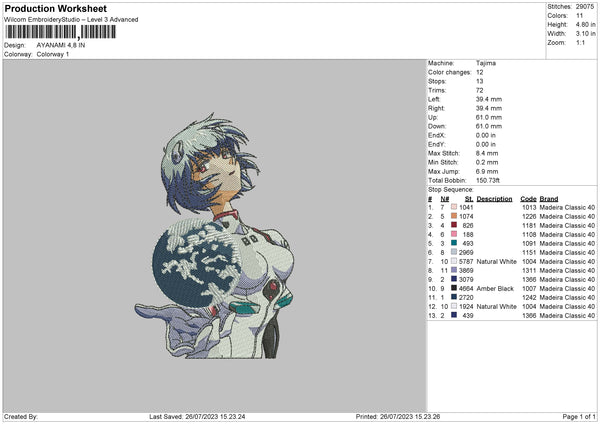Viewport: 600px width, 424px height.
Task: Click the 'Page 1 of 1' footer text
Action: (x=579, y=417)
